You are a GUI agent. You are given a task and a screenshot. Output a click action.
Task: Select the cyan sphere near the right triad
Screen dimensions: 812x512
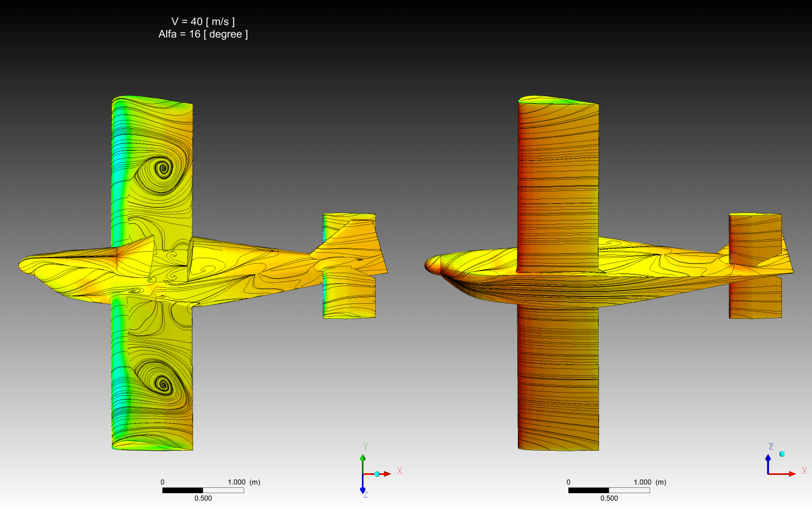click(x=782, y=454)
